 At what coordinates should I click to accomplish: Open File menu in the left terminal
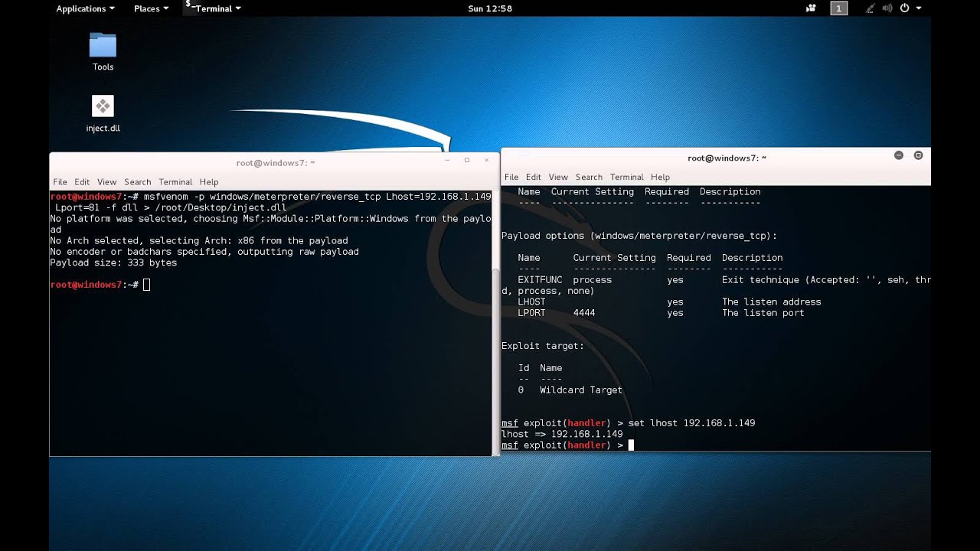point(60,182)
